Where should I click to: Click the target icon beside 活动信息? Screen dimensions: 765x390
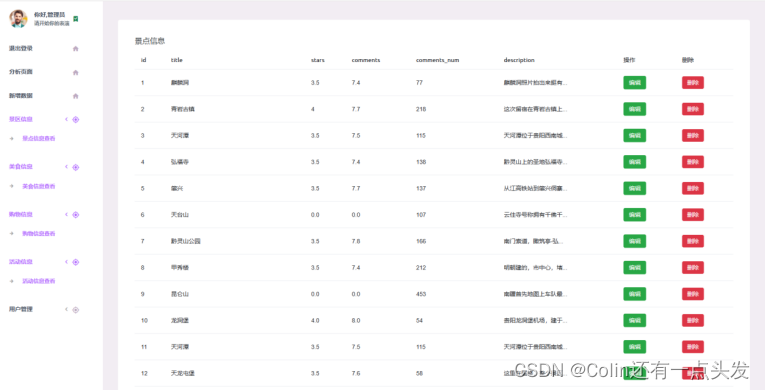[76, 262]
